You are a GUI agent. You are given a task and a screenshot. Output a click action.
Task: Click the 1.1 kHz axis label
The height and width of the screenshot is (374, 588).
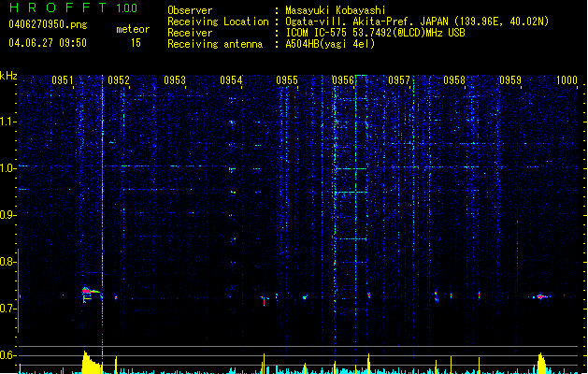(x=7, y=122)
